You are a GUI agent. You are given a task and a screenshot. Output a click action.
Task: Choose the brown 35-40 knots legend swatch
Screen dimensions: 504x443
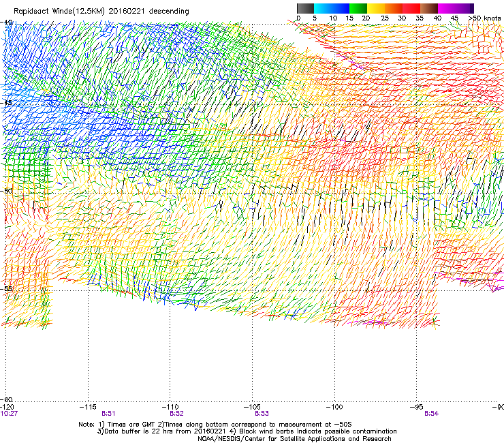click(429, 8)
